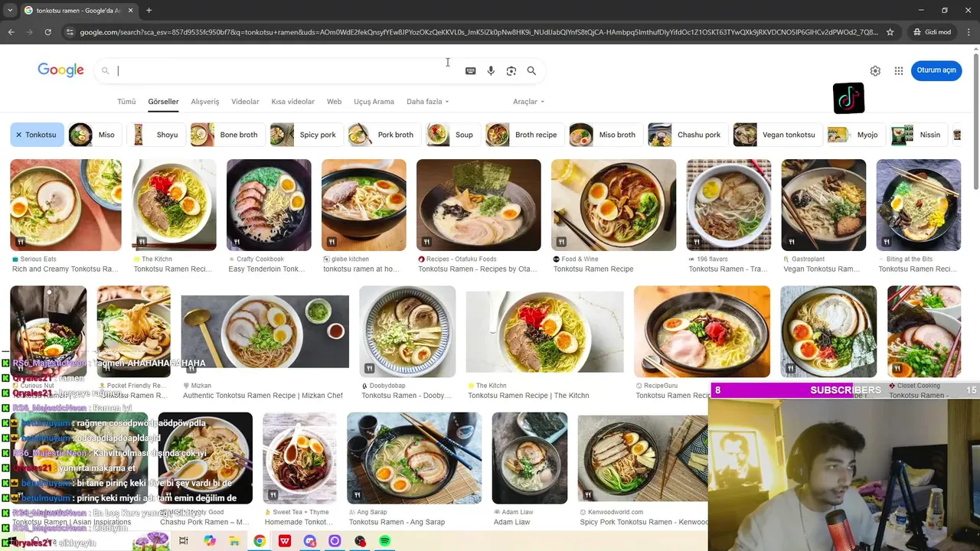Open WPS Office from the taskbar

(285, 541)
